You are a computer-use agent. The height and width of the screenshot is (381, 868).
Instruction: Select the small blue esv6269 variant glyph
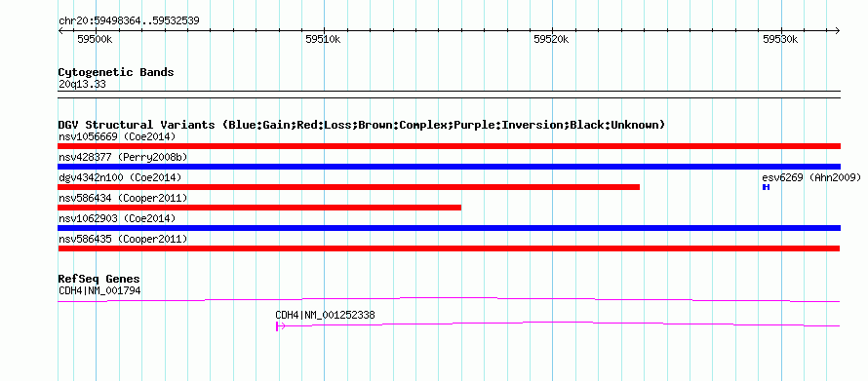767,187
